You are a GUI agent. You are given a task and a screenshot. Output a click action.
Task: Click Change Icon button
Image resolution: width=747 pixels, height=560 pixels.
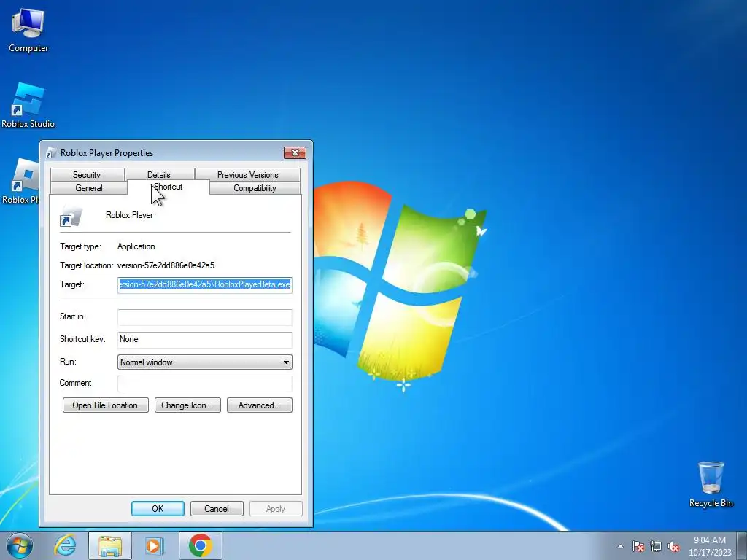coord(187,405)
